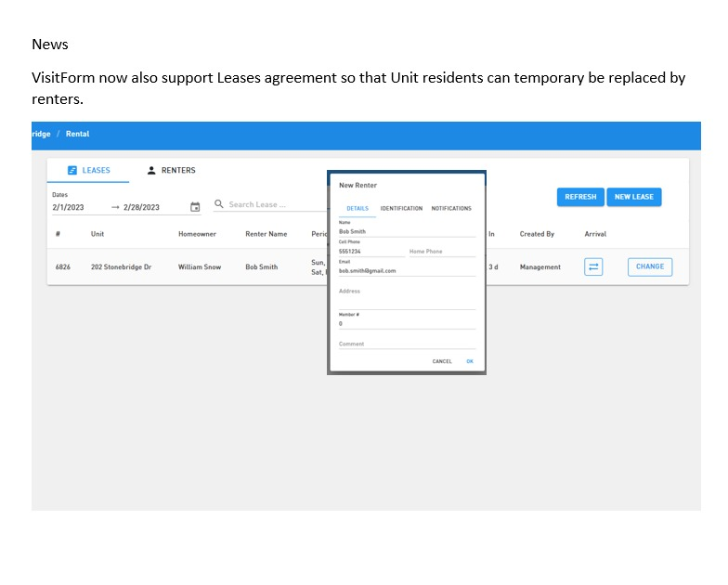Click the News heading text
The image size is (728, 585).
tap(50, 45)
